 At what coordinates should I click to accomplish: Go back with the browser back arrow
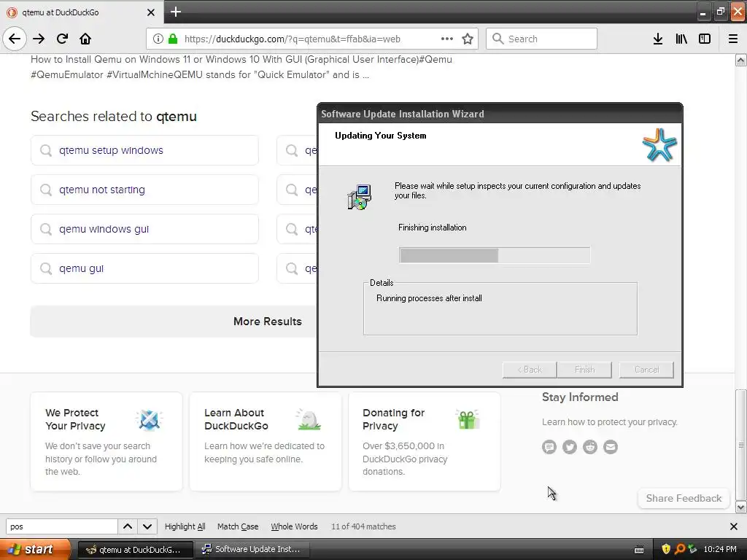click(x=15, y=39)
